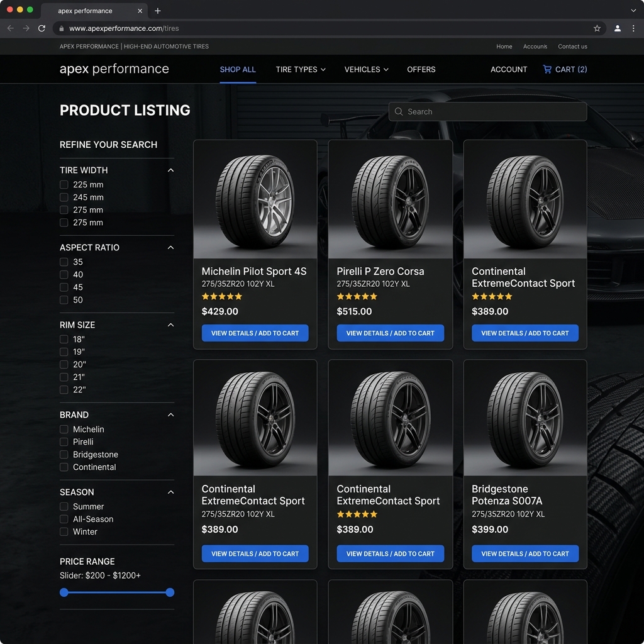Check the 225 mm tire width box
This screenshot has height=644, width=644.
(64, 184)
